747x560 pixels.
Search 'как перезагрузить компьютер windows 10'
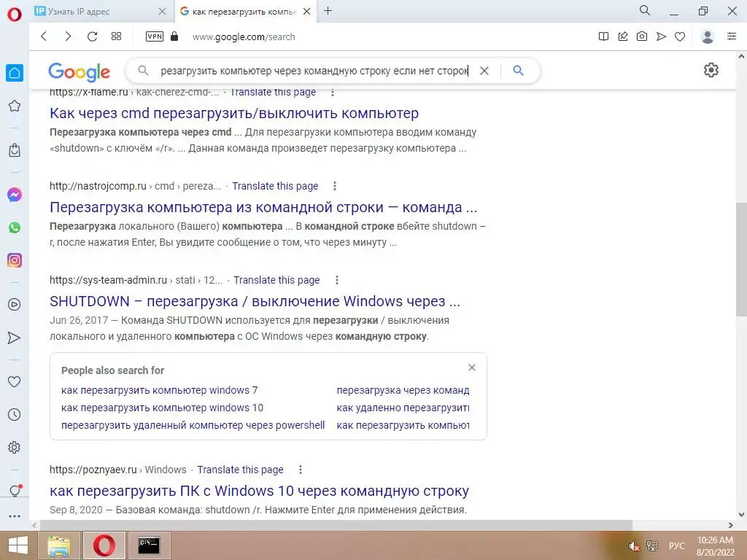point(162,408)
